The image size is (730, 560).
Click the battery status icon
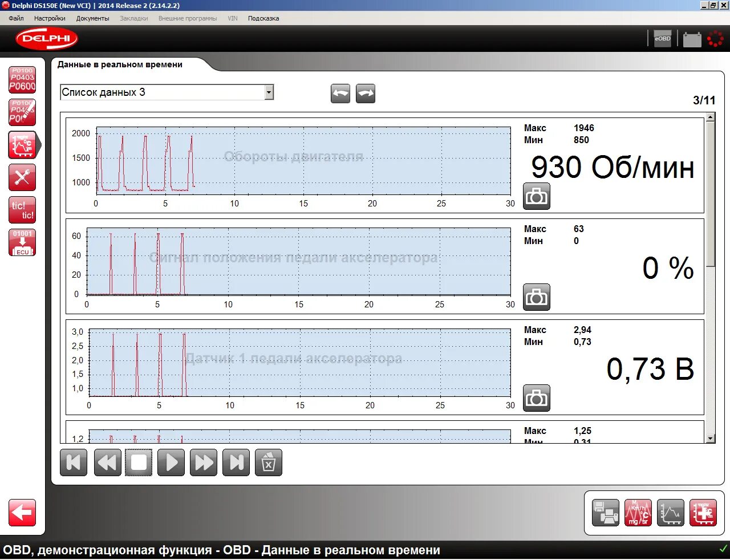click(692, 39)
